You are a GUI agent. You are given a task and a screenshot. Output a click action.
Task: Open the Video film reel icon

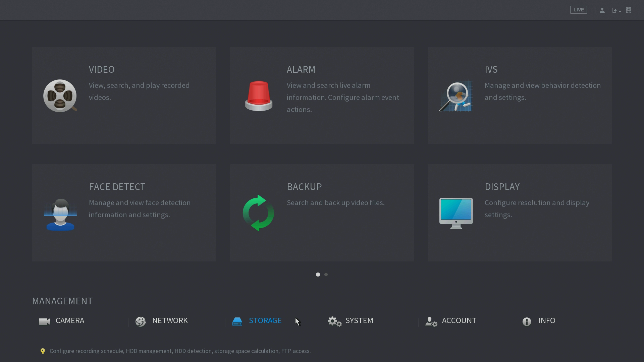60,96
